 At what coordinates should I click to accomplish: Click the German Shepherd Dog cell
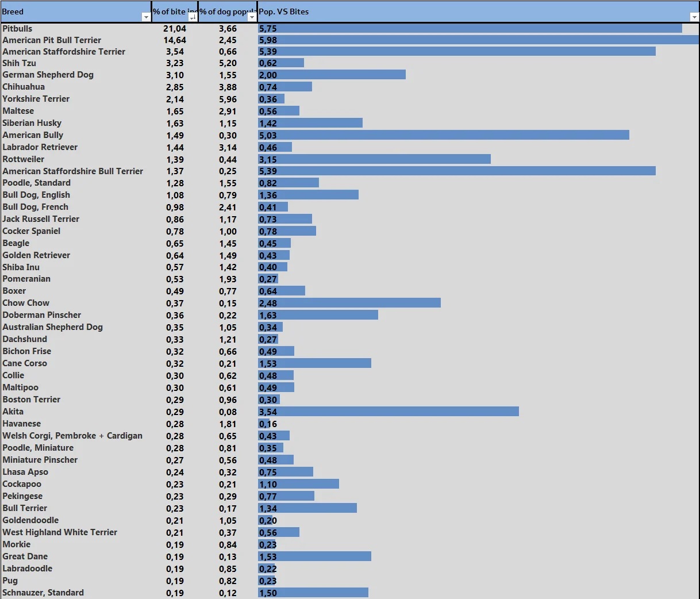(48, 75)
